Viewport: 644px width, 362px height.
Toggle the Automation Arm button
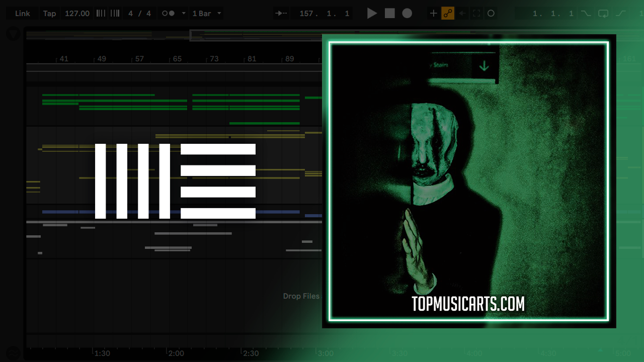click(448, 14)
